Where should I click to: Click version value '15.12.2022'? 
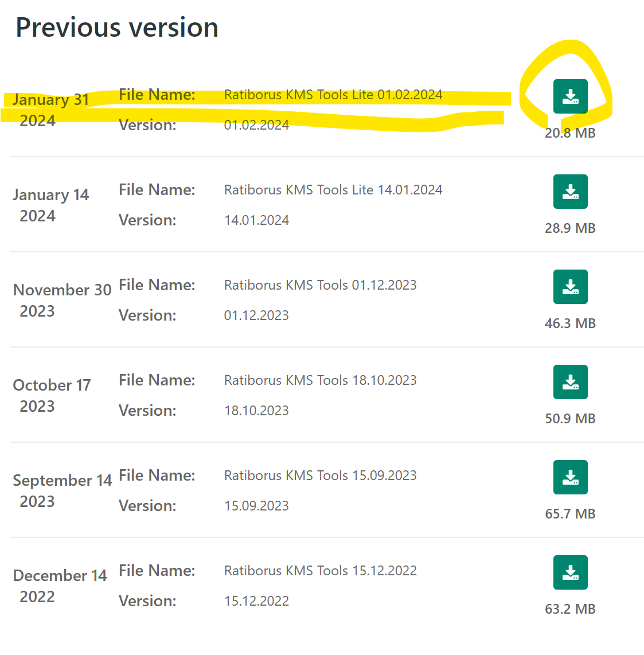pos(256,601)
